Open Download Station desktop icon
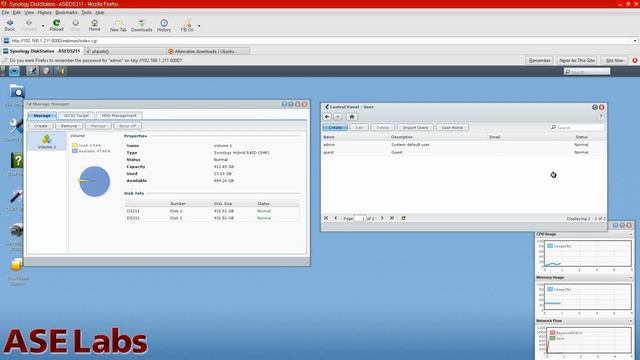 click(17, 265)
